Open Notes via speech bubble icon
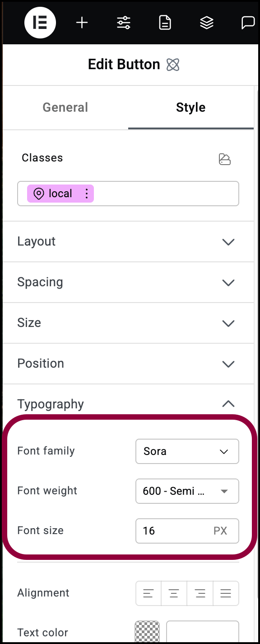 click(x=248, y=22)
